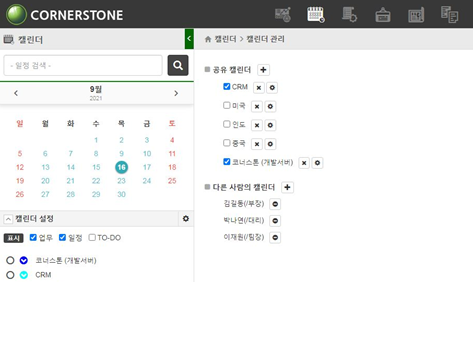This screenshot has height=364, width=473.
Task: Open blue color dropdown for 코너스톤 (개발서버)
Action: pyautogui.click(x=24, y=260)
